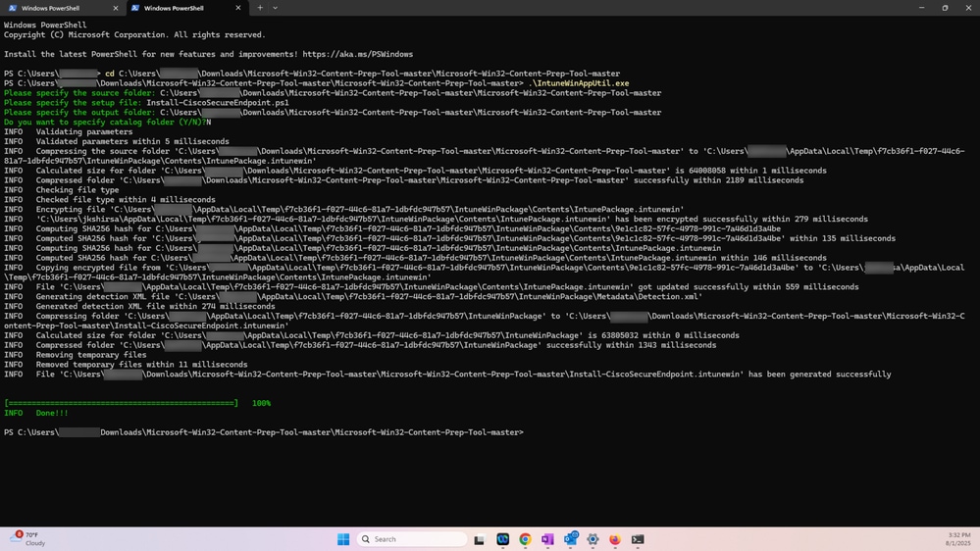This screenshot has height=551, width=980.
Task: Open Settings gear from the taskbar
Action: [x=593, y=539]
